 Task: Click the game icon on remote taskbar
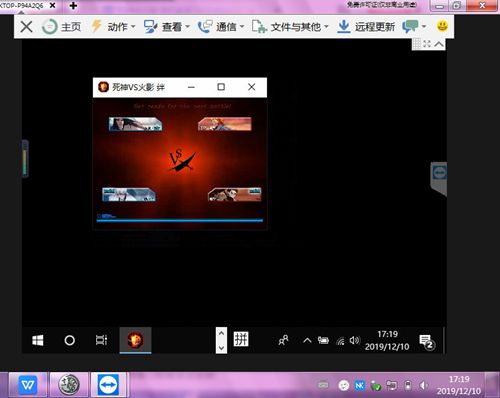pyautogui.click(x=135, y=340)
